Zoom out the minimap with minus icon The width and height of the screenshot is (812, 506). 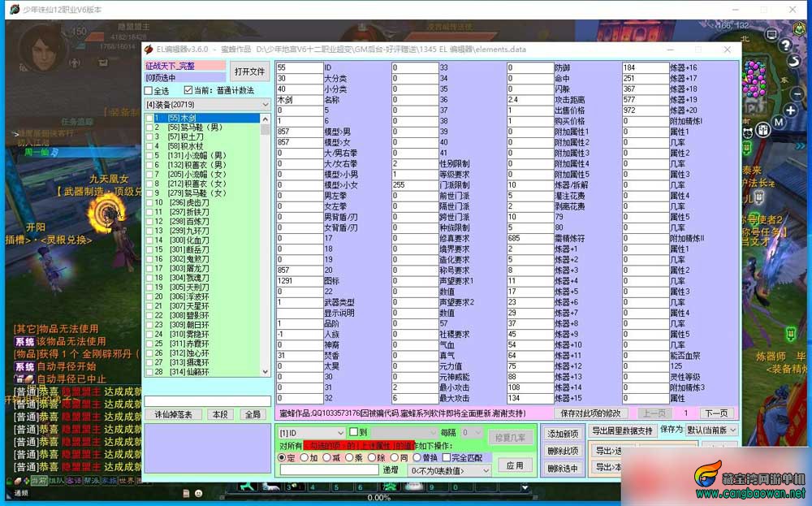(x=797, y=94)
